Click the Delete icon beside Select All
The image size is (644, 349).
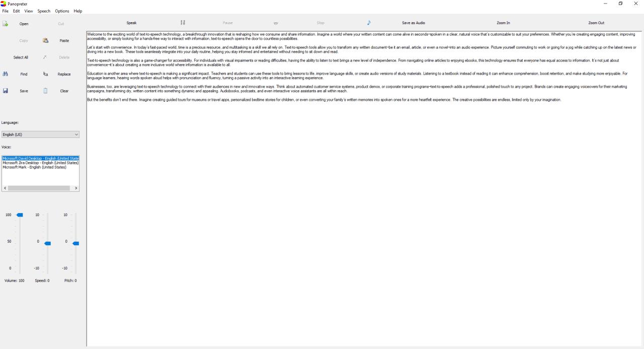coord(46,57)
